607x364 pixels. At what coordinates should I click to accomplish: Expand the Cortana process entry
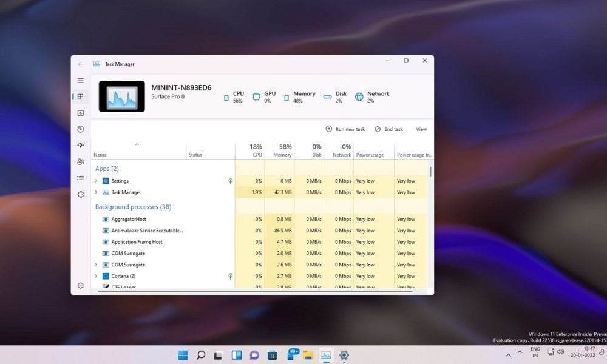[95, 276]
